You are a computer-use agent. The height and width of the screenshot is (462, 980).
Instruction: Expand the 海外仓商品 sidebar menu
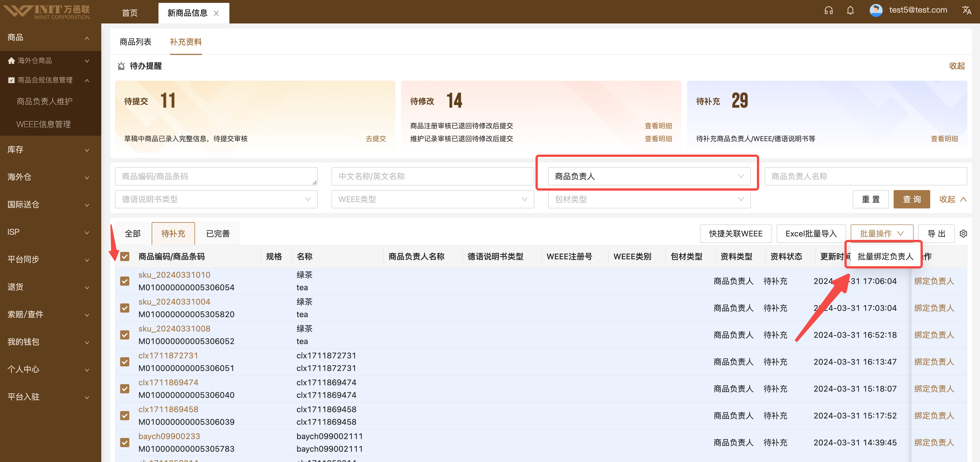51,60
